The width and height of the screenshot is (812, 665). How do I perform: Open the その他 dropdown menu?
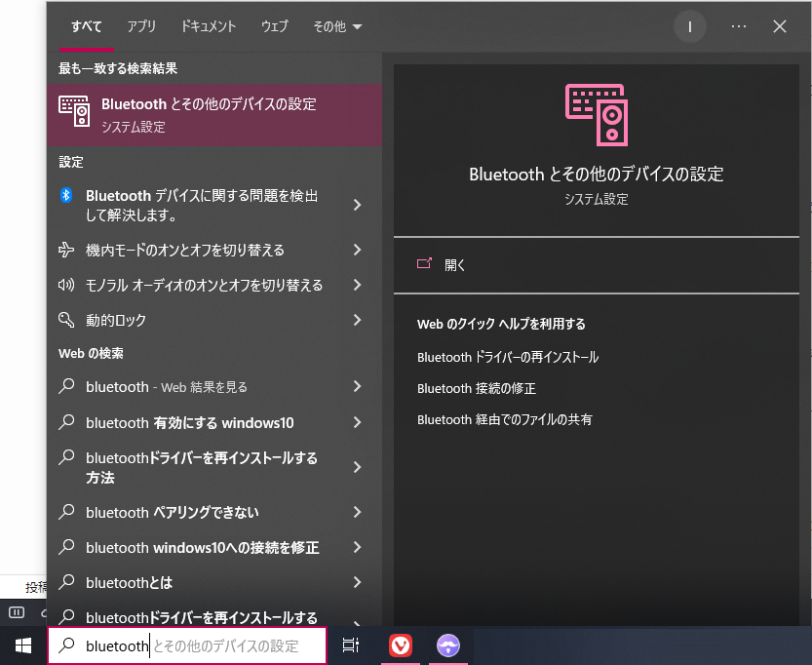coord(337,26)
